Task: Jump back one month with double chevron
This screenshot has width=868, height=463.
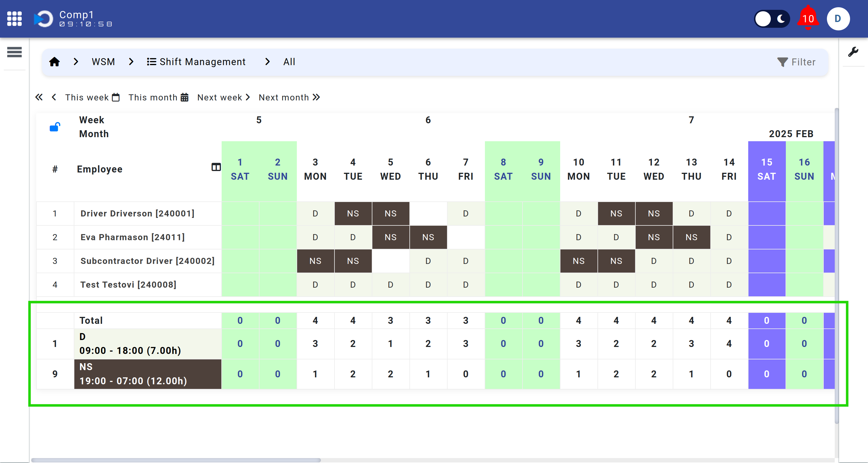Action: pos(39,98)
